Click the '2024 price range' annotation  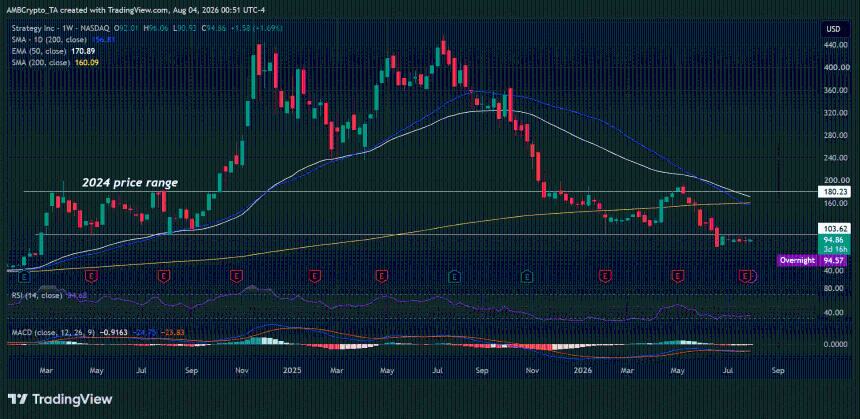pyautogui.click(x=130, y=183)
